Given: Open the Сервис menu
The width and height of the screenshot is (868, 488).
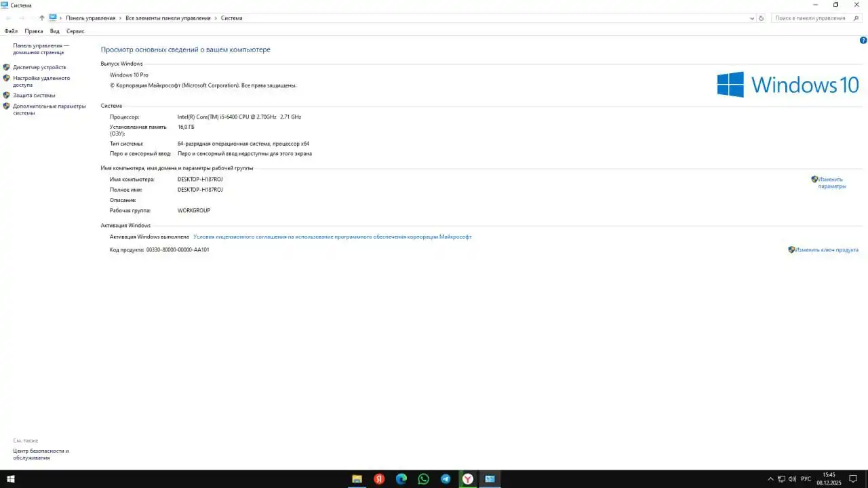Looking at the screenshot, I should click(x=75, y=31).
